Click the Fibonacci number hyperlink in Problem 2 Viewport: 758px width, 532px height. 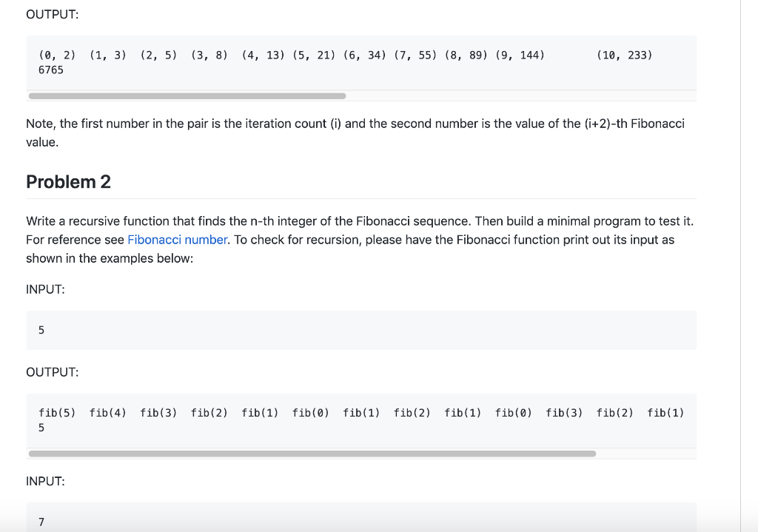tap(176, 240)
